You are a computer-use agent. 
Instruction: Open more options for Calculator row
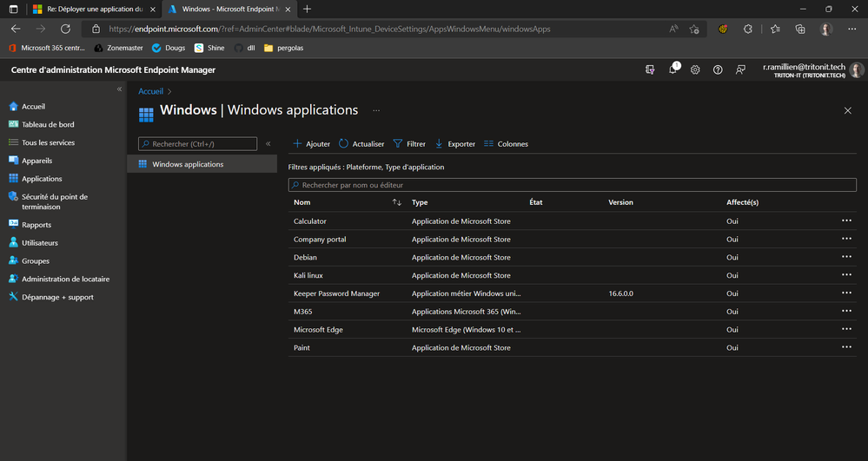coord(846,221)
